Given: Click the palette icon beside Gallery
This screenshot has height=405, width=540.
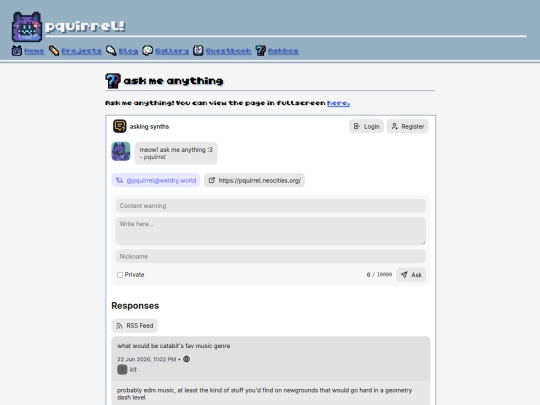Looking at the screenshot, I should pos(147,51).
